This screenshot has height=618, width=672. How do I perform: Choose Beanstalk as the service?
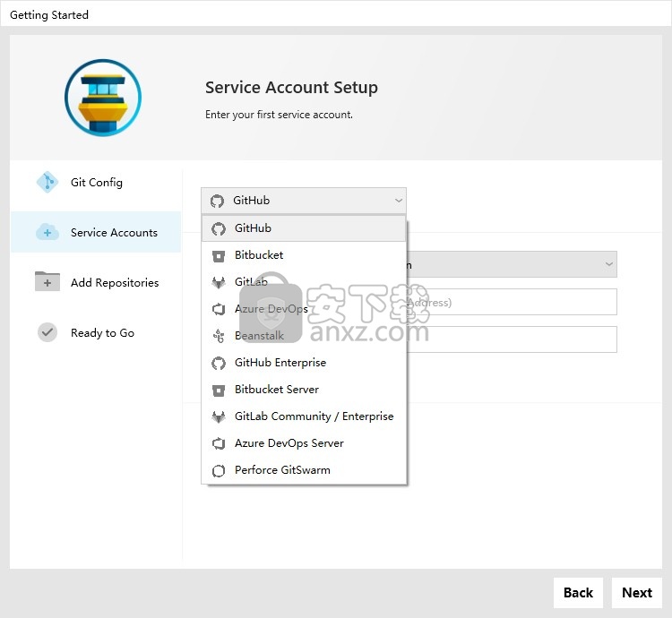pos(304,336)
